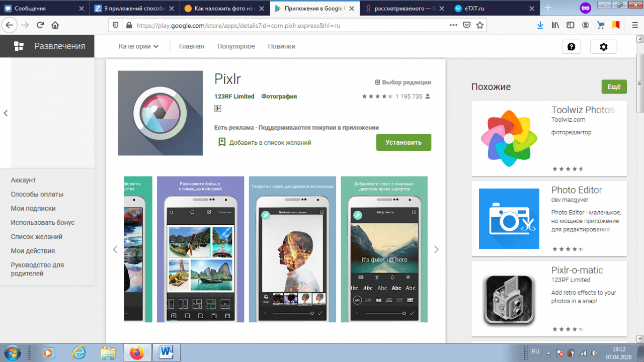644x362 pixels.
Task: Show next screenshots with right arrow
Action: coord(436,249)
